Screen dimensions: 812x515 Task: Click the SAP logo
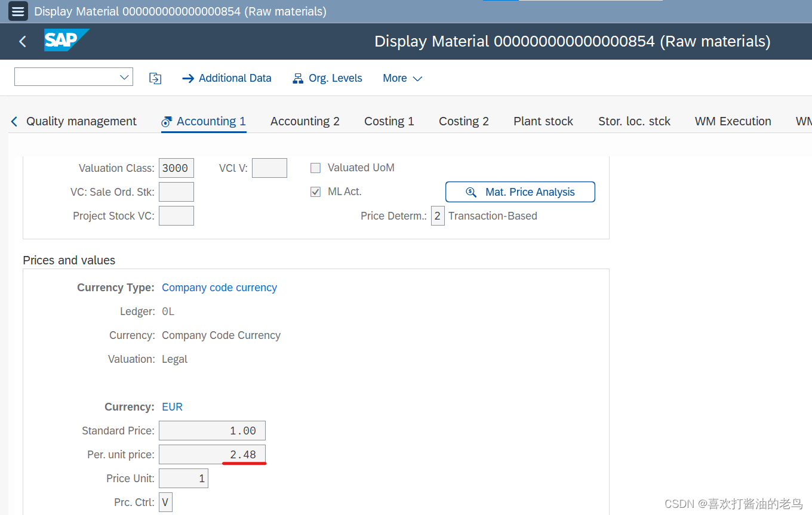(66, 40)
